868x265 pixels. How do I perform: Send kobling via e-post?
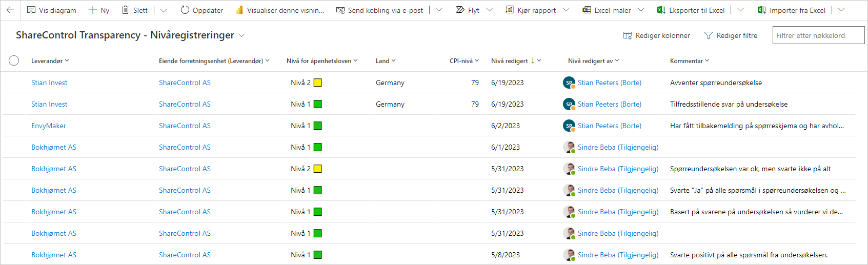tap(380, 10)
